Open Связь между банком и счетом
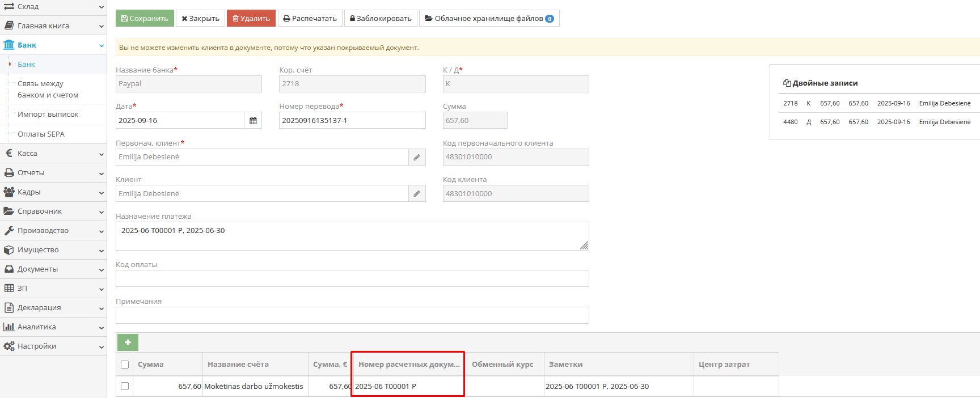The height and width of the screenshot is (398, 980). coord(48,90)
